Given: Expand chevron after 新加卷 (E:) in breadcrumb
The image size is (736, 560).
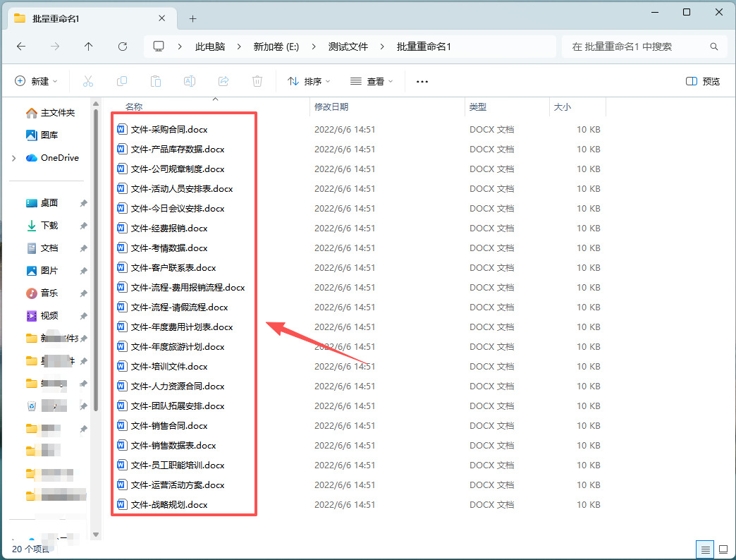Looking at the screenshot, I should point(314,47).
